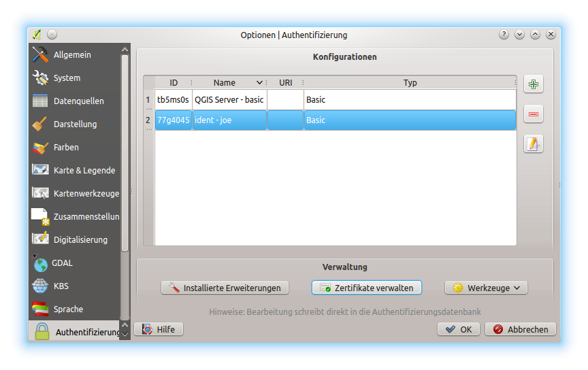The image size is (588, 370).
Task: Expand the Werkzeuge dropdown button
Action: pyautogui.click(x=486, y=288)
